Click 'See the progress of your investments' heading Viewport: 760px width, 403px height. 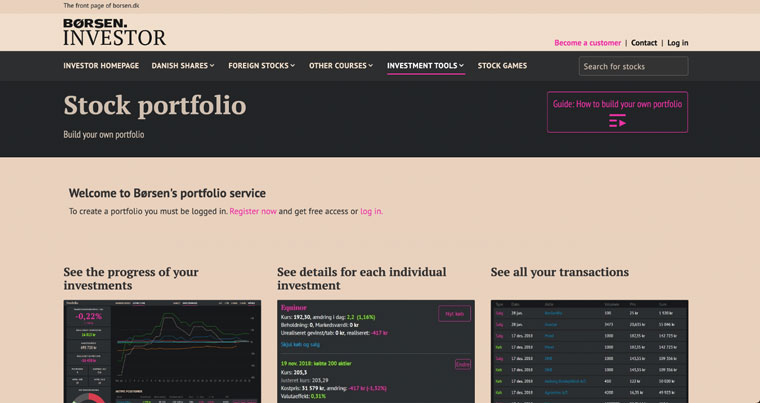[131, 278]
